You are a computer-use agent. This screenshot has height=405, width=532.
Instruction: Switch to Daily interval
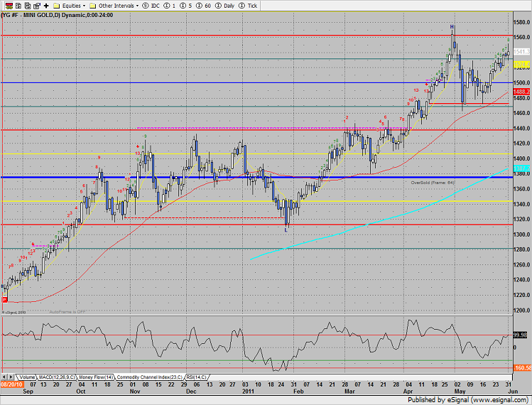pyautogui.click(x=225, y=6)
